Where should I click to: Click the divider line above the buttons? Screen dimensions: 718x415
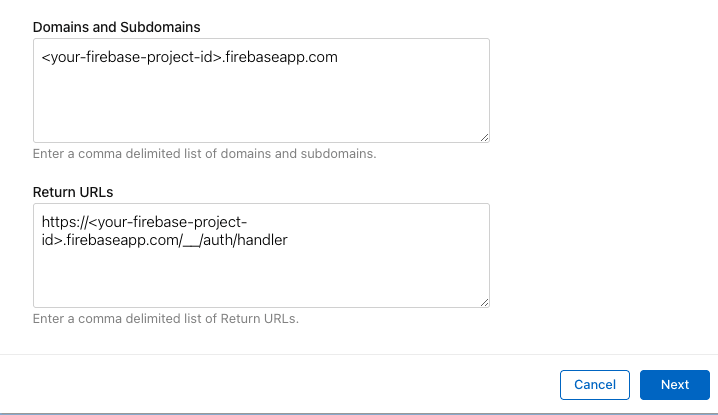[x=359, y=354]
